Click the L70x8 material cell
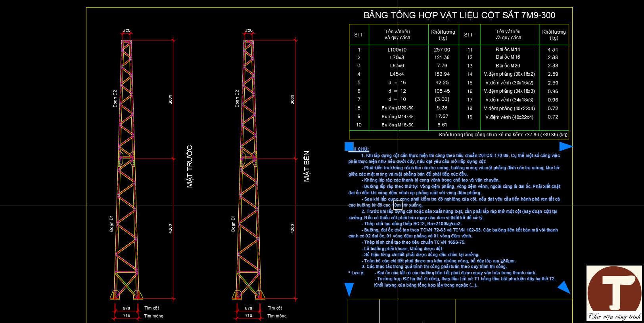Viewport: 644px width, 323px height. [x=397, y=57]
